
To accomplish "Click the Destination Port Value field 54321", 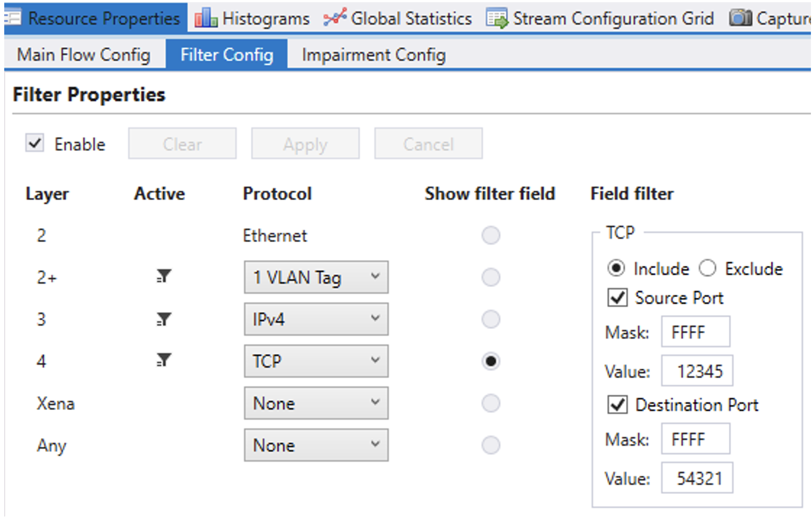I will click(697, 478).
